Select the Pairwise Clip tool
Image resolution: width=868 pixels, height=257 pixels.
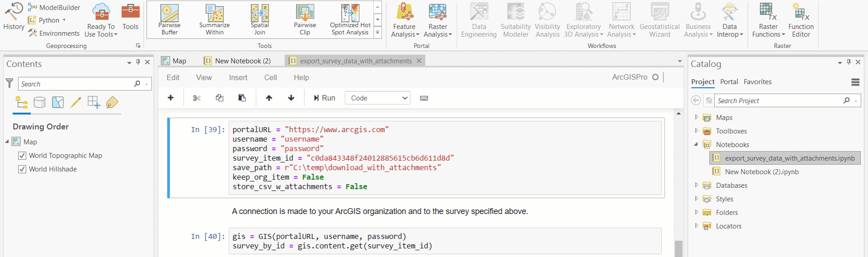coord(305,19)
